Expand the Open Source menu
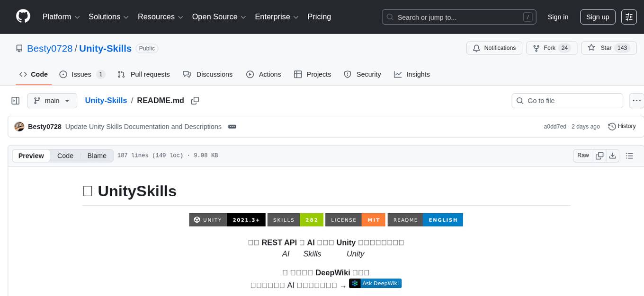Viewport: 644px width, 296px height. tap(219, 17)
